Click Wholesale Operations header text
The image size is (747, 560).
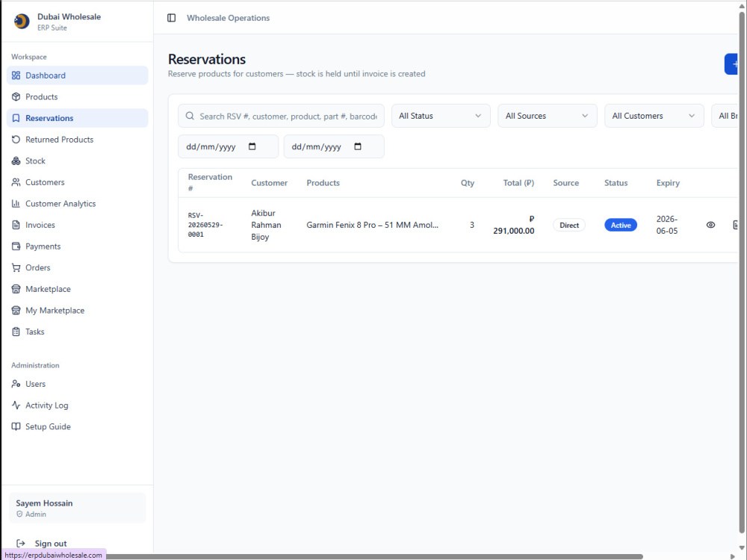(x=228, y=18)
